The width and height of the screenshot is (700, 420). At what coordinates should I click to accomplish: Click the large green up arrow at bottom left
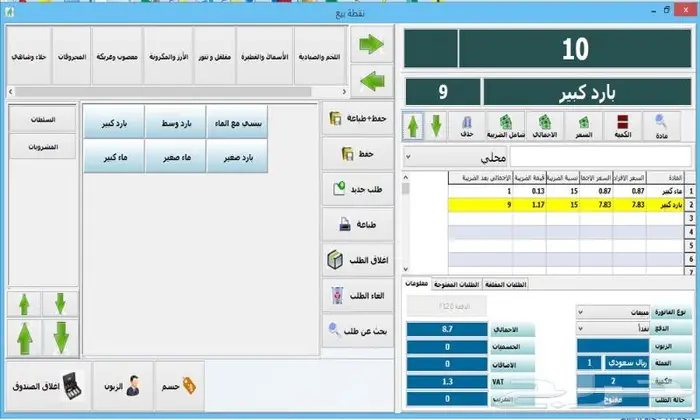point(24,338)
